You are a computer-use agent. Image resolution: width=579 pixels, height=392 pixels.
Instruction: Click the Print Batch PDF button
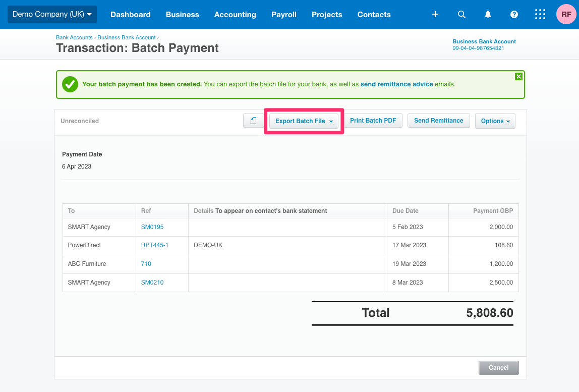373,121
